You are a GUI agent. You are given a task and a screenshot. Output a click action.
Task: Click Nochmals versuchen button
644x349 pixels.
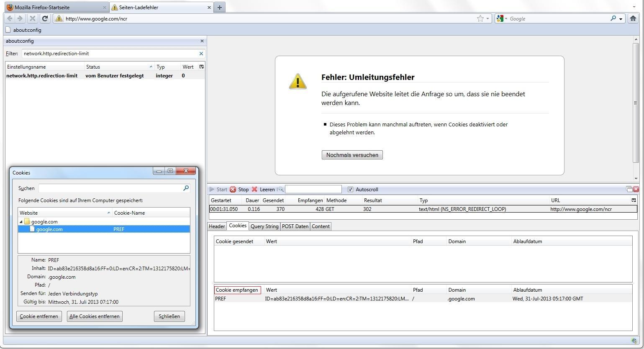(x=352, y=155)
